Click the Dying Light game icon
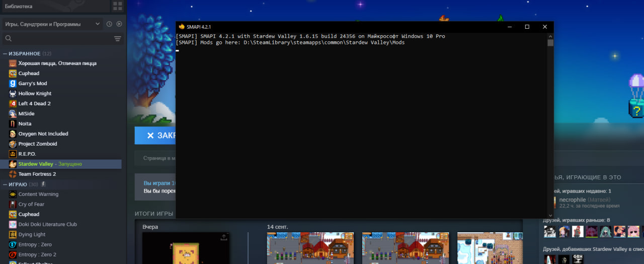Screen dimensions: 644x264 pyautogui.click(x=13, y=235)
